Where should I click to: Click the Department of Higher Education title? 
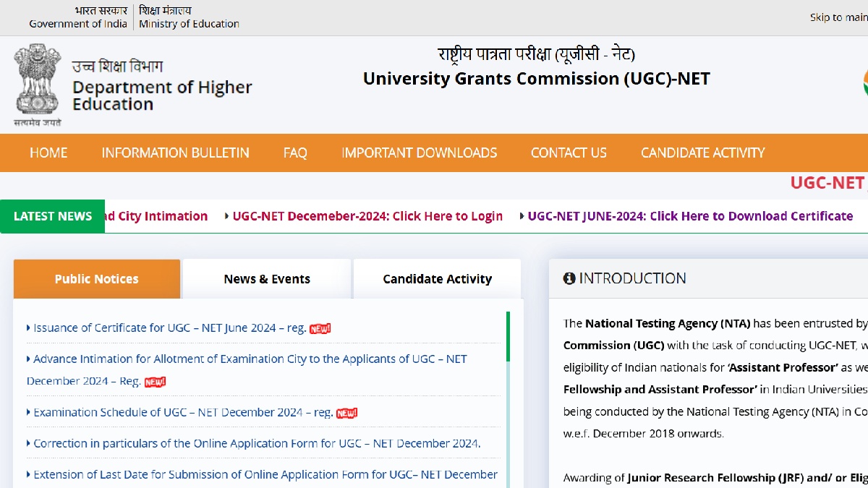click(162, 95)
